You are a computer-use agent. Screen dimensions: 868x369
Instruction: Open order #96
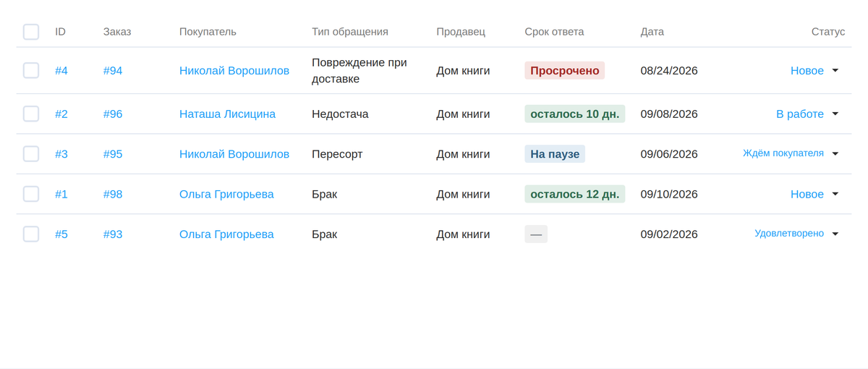click(x=113, y=114)
